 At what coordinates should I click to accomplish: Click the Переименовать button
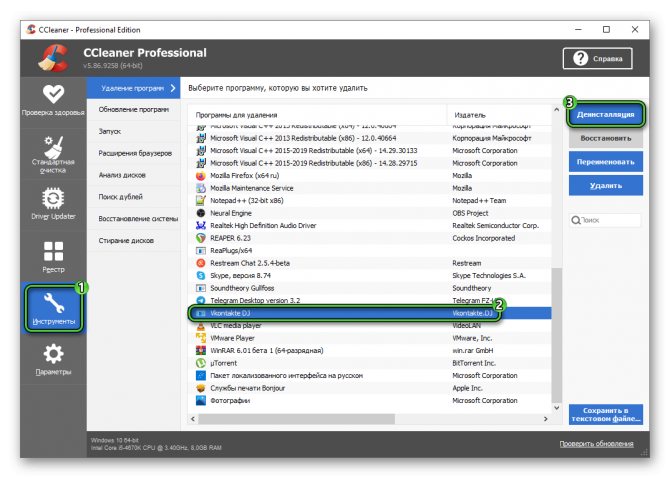(x=605, y=162)
